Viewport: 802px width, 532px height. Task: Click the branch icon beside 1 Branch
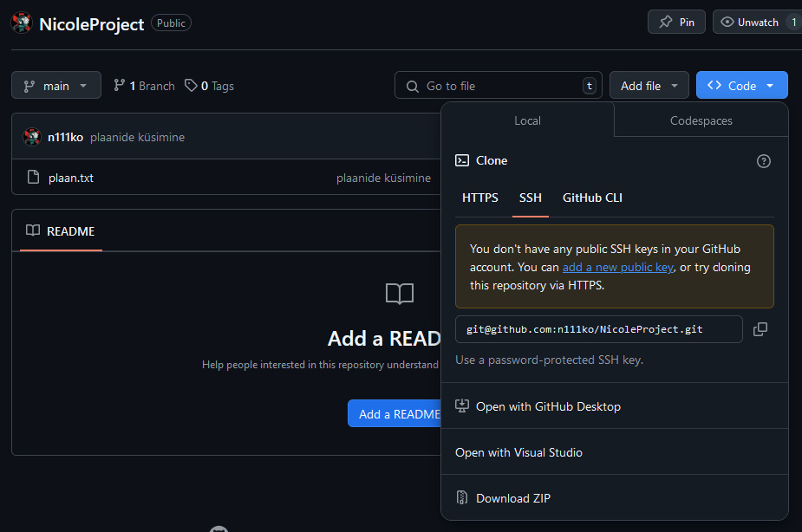coord(119,85)
